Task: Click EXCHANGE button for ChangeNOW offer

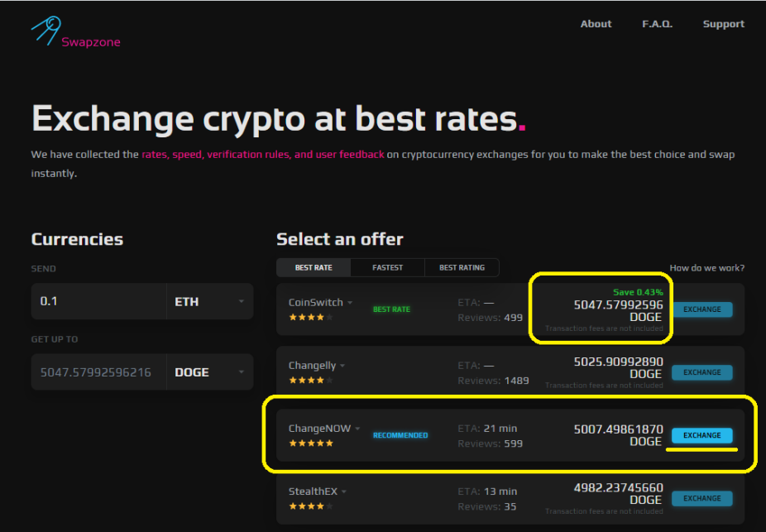Action: tap(702, 435)
